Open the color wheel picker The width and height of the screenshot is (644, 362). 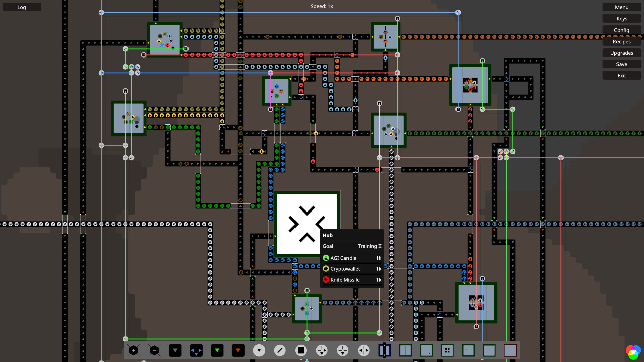pos(633,351)
